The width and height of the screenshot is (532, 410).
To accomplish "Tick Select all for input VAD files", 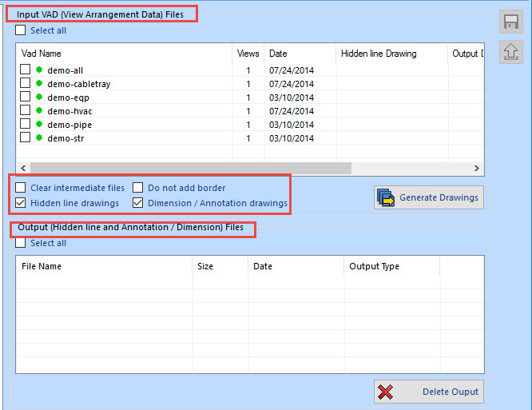I will point(21,30).
